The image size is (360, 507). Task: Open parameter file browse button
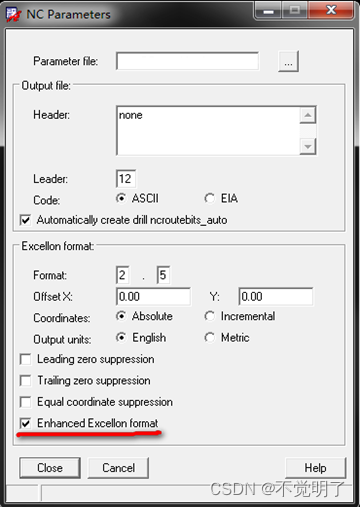[x=288, y=61]
